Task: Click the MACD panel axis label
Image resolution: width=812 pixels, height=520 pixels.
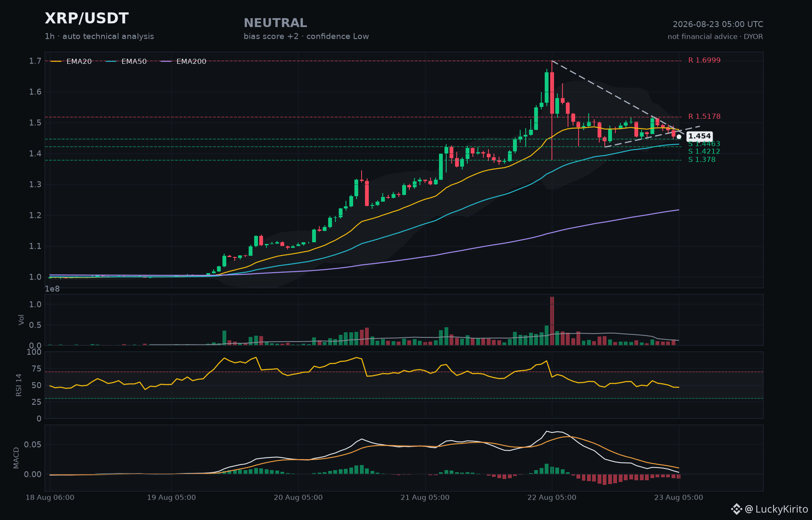Action: 16,458
